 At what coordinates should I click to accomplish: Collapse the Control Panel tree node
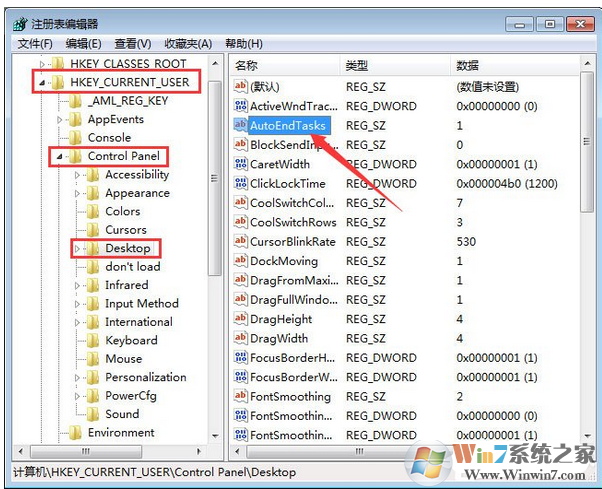(60, 156)
